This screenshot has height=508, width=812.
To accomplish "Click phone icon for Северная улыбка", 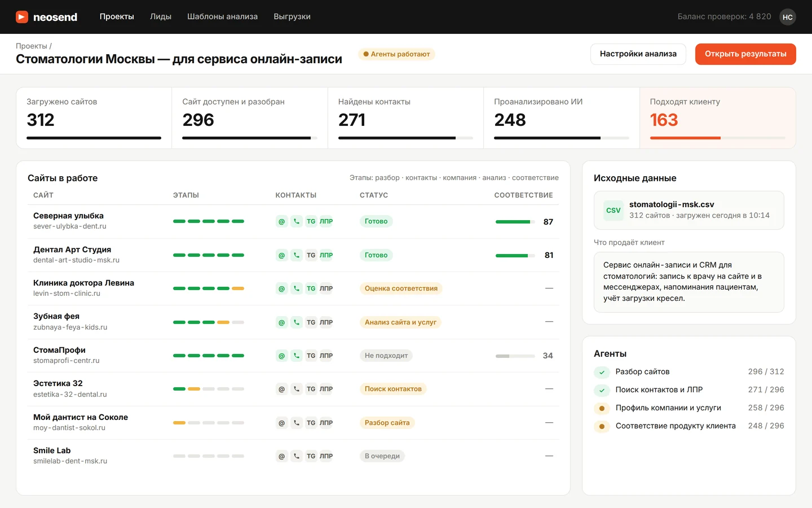I will [x=297, y=221].
